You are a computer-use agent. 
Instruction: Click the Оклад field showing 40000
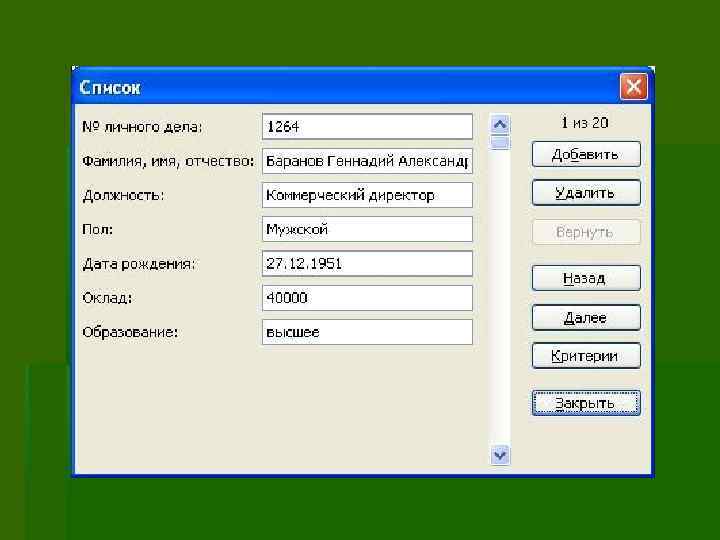[367, 298]
